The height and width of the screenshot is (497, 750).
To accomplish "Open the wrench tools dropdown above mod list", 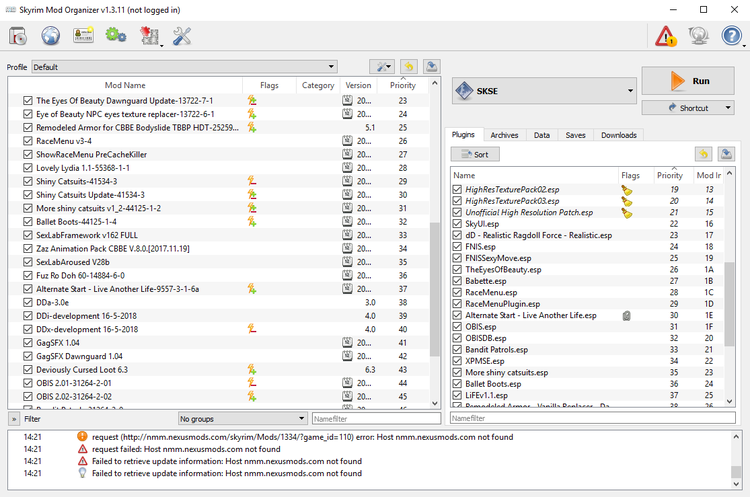I will pyautogui.click(x=384, y=66).
